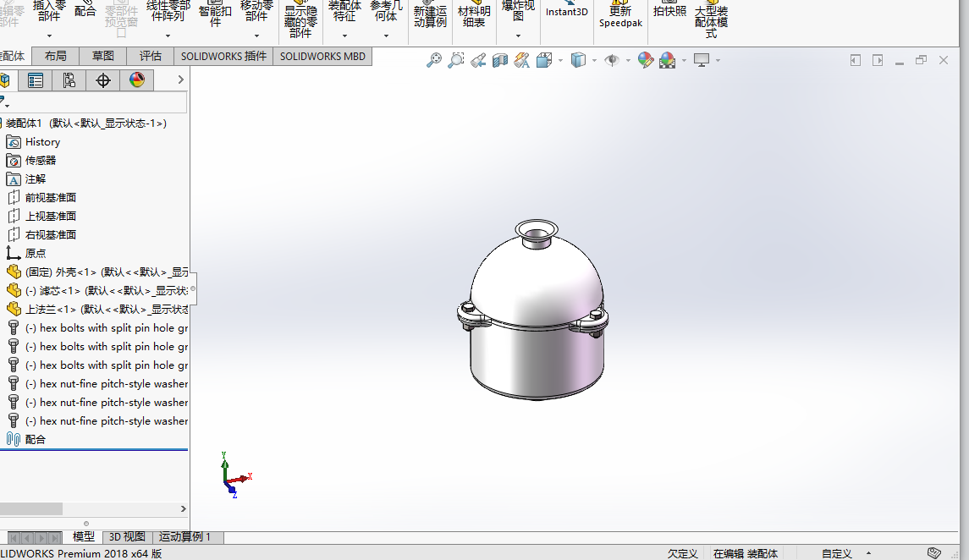Switch to 运动算例 1 tab
Viewport: 969px width, 560px height.
click(184, 537)
